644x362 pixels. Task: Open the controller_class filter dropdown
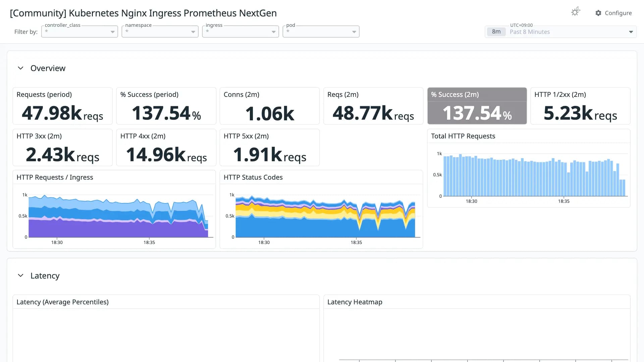pyautogui.click(x=79, y=32)
